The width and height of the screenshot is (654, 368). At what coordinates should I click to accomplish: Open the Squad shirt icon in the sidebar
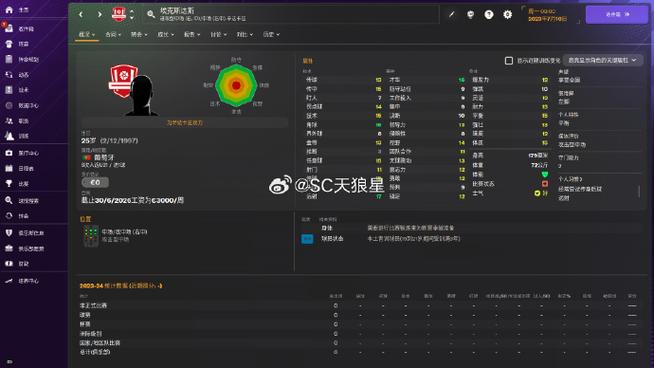click(9, 44)
